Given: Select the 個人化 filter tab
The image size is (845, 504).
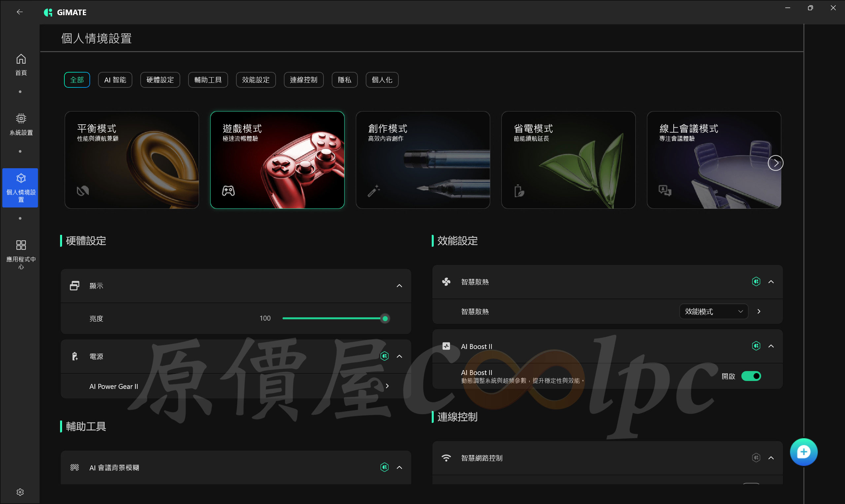Looking at the screenshot, I should (x=382, y=80).
